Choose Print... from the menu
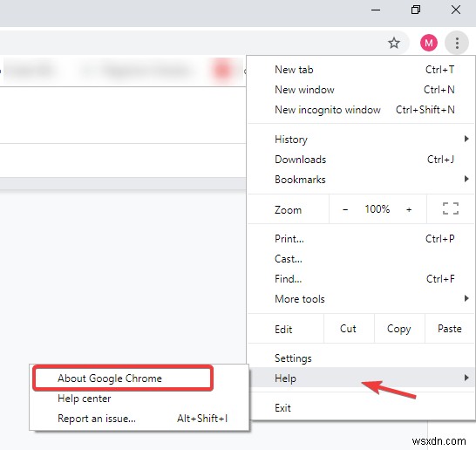 [x=361, y=239]
